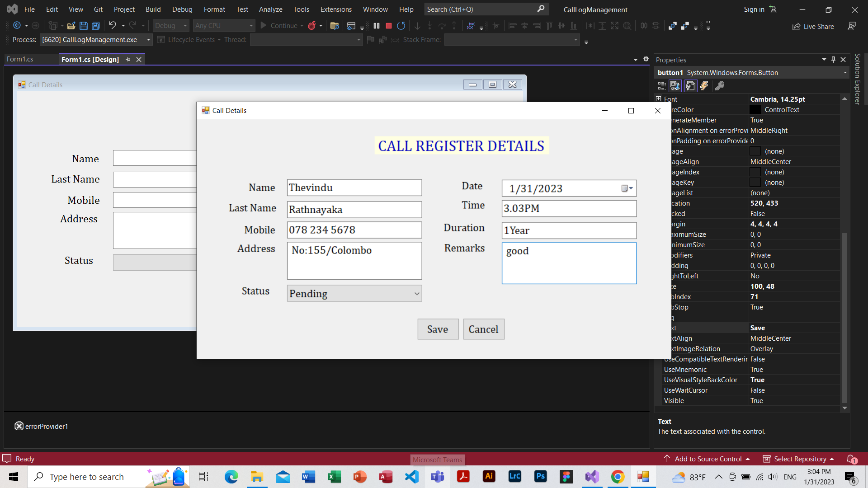Screen dimensions: 868x488
Task: Switch to the Form1.cs code tab
Action: [x=20, y=59]
